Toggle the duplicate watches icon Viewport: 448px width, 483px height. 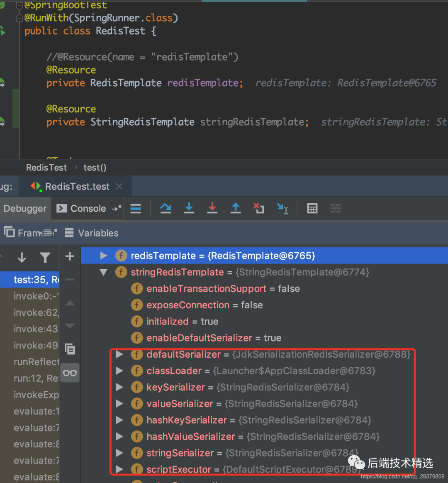70,349
